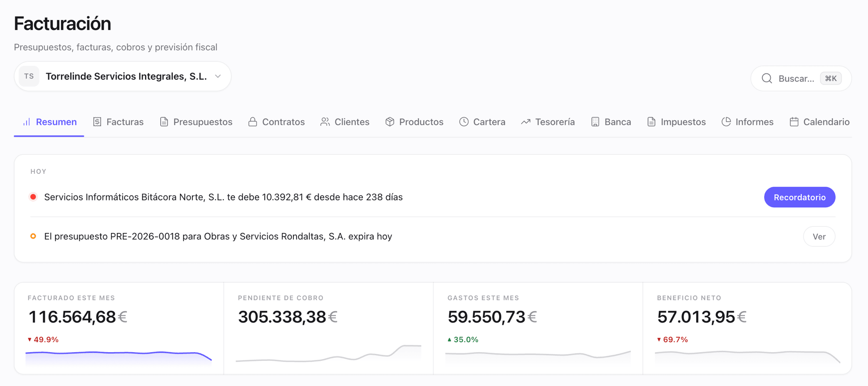868x386 pixels.
Task: Click the ⌘K shortcut badge
Action: [x=831, y=79]
